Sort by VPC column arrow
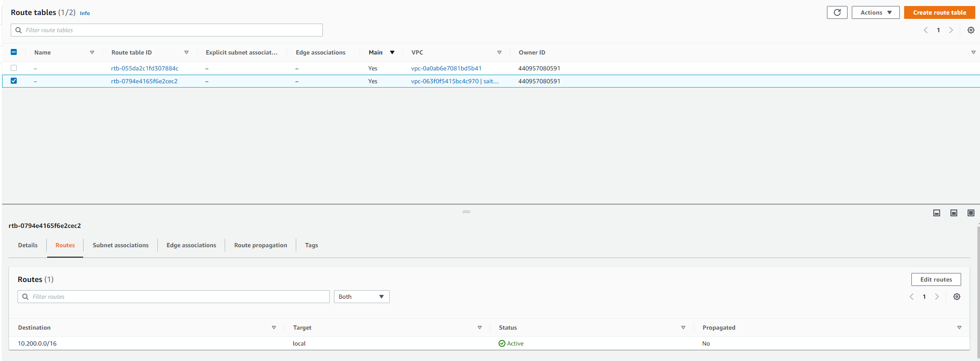 coord(499,52)
